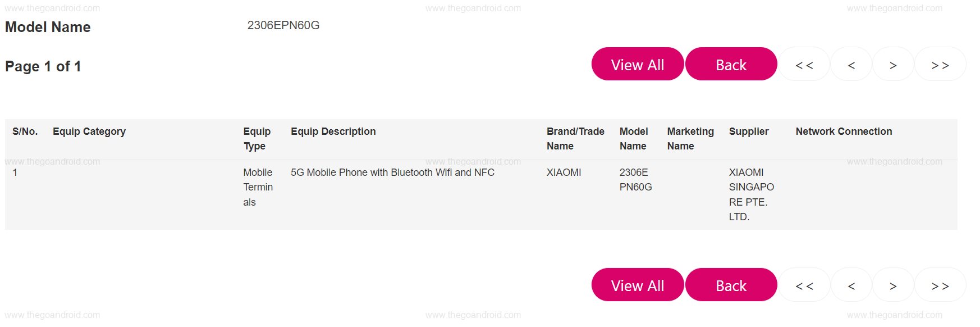Go to first page using top << button
The image size is (980, 327).
pyautogui.click(x=804, y=65)
